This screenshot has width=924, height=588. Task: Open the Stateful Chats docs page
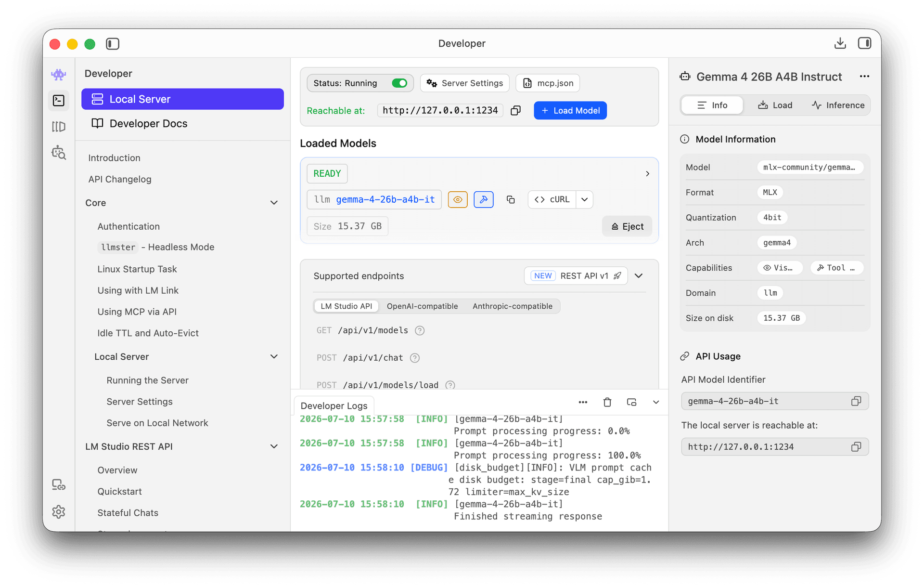tap(128, 513)
